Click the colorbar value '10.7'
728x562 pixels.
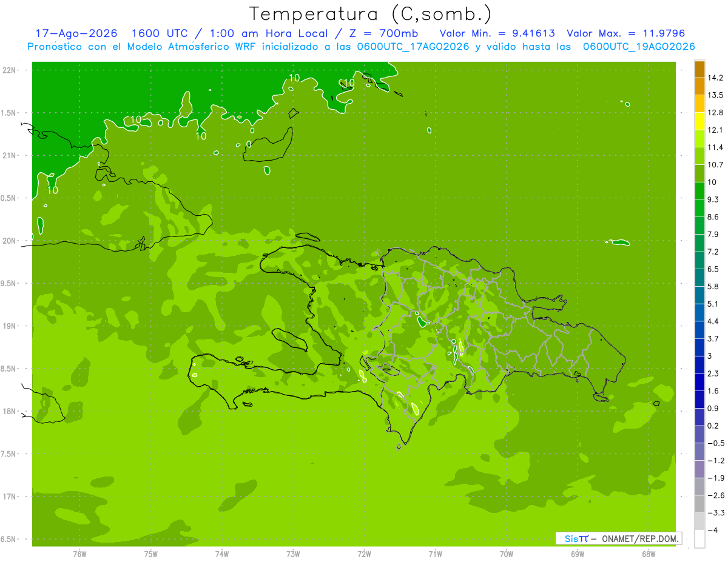[715, 165]
